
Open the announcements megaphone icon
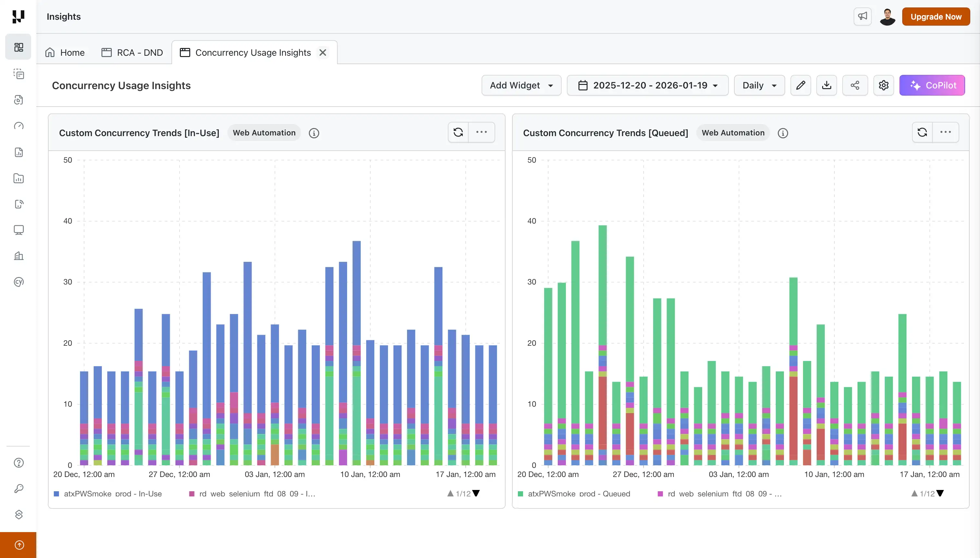(862, 17)
